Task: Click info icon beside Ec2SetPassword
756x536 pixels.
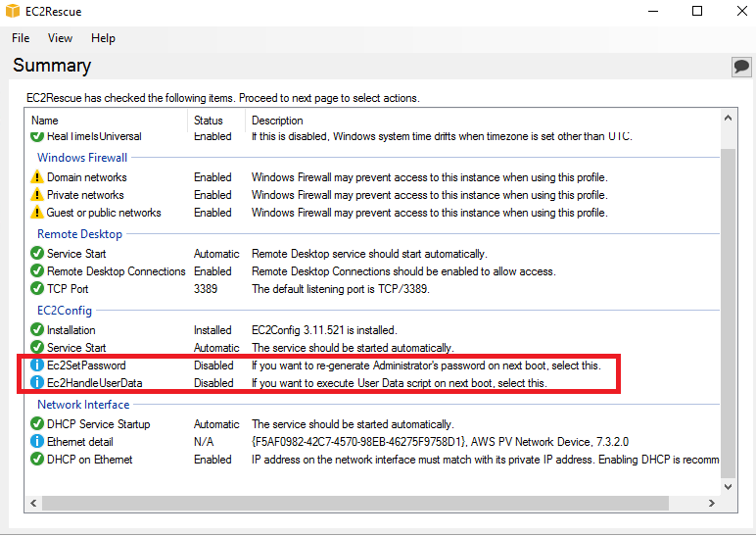Action: 36,365
